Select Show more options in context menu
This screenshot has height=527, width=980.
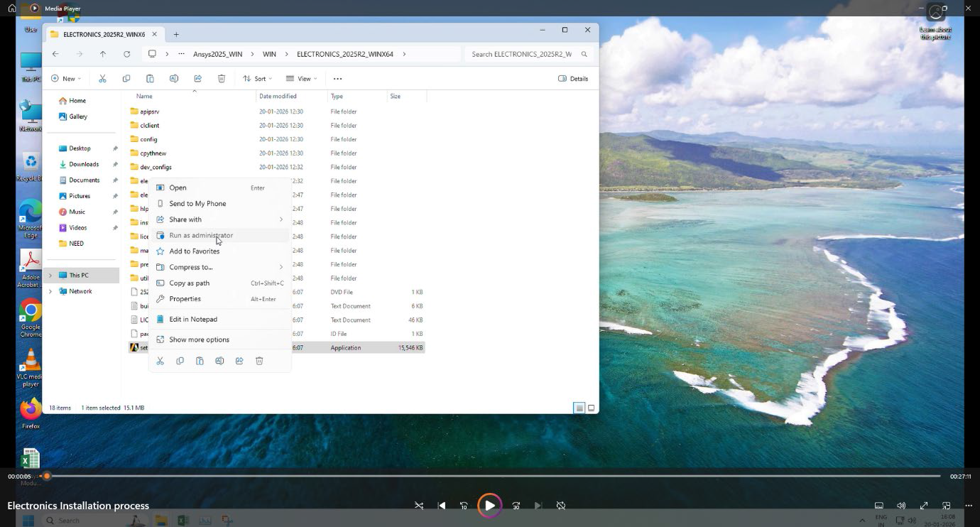point(199,339)
